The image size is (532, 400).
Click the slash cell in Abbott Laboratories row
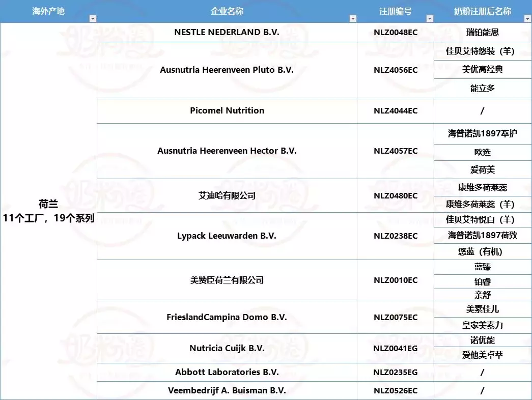pyautogui.click(x=483, y=372)
